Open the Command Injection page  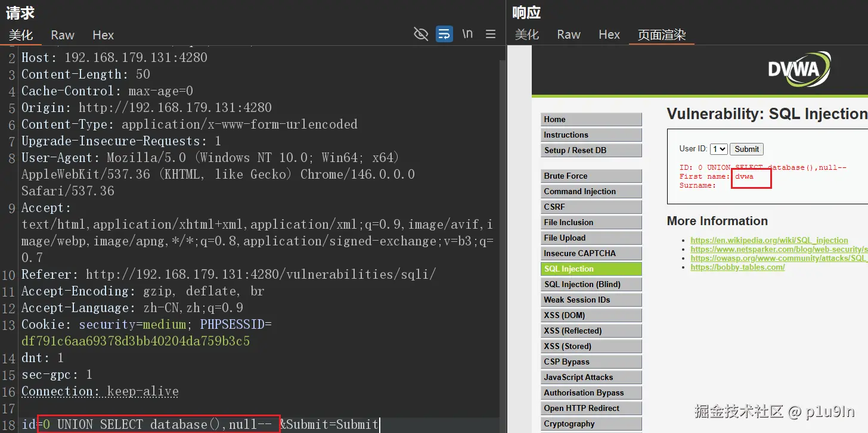[x=591, y=191]
